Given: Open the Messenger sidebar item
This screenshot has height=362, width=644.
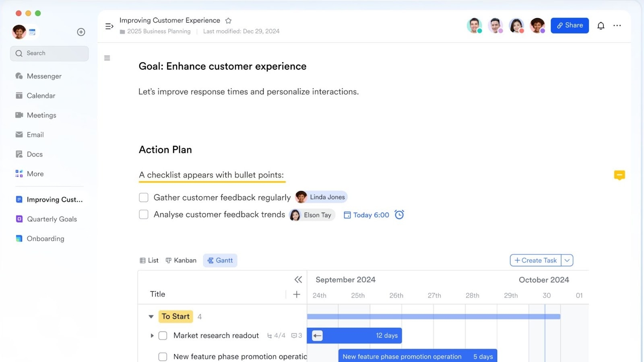Looking at the screenshot, I should 39,76.
